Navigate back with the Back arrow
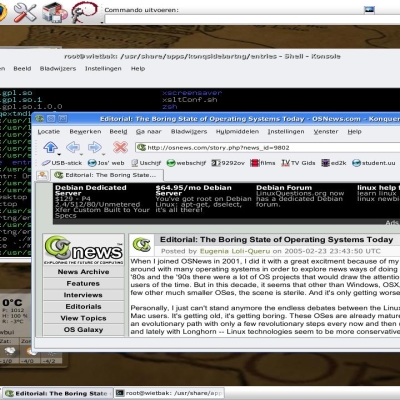The height and width of the screenshot is (400, 400). click(x=73, y=147)
